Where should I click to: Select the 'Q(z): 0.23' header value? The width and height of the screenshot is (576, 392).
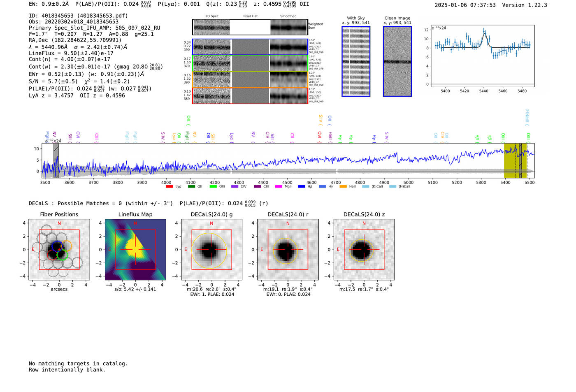(x=222, y=4)
